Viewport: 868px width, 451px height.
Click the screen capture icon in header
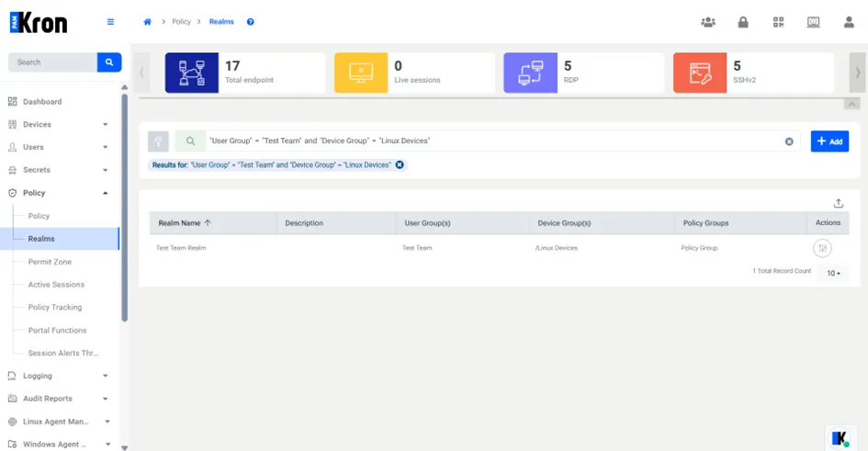coord(813,22)
